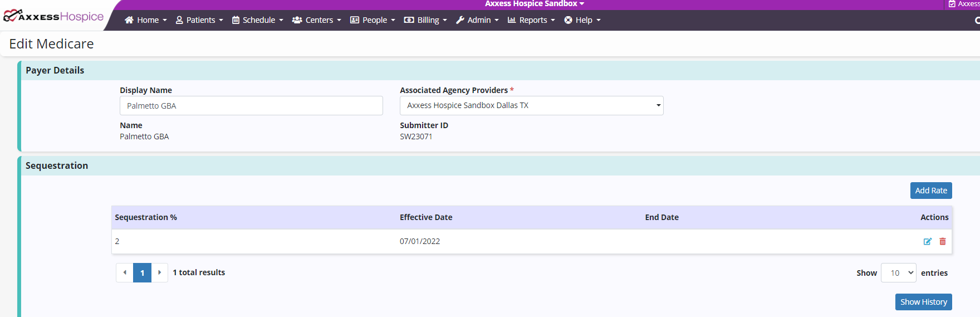The width and height of the screenshot is (980, 317).
Task: Expand the Centers navigation menu
Action: click(317, 20)
